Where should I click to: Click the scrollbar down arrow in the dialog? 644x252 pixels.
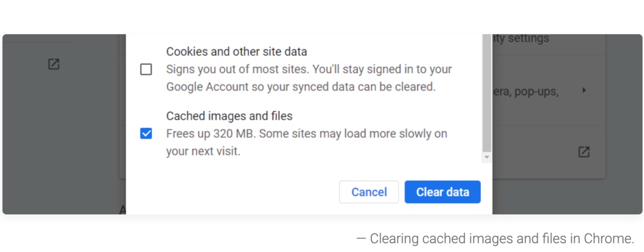tap(486, 158)
